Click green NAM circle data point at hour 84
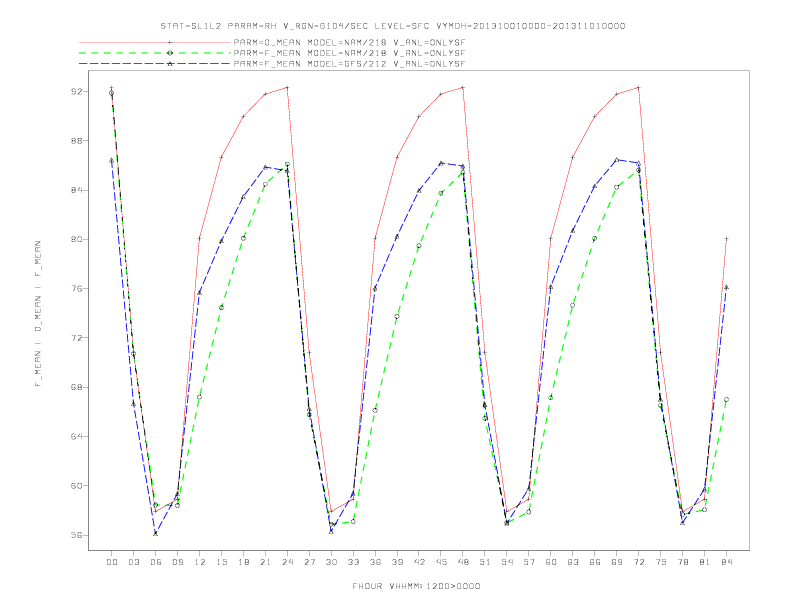 [726, 399]
